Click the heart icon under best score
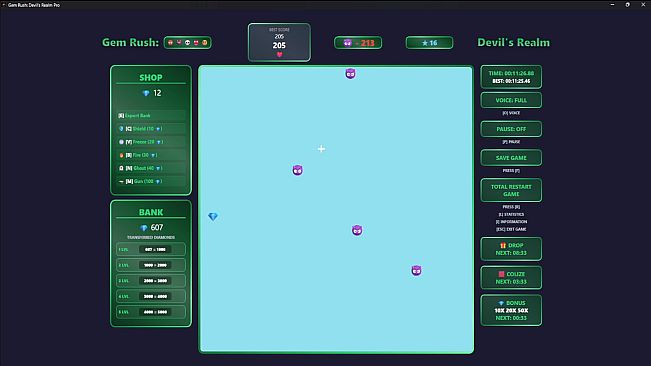Viewport: 651px width, 366px height. (279, 54)
